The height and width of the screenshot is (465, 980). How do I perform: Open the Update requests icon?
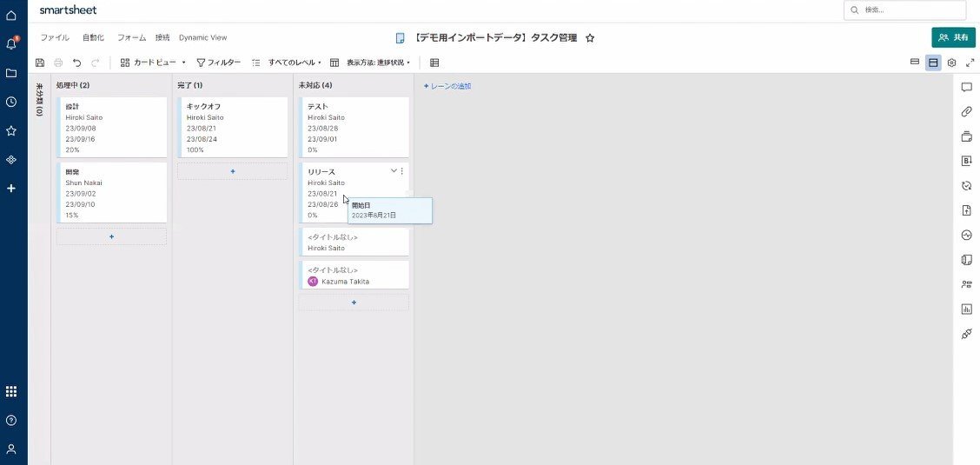pyautogui.click(x=967, y=186)
